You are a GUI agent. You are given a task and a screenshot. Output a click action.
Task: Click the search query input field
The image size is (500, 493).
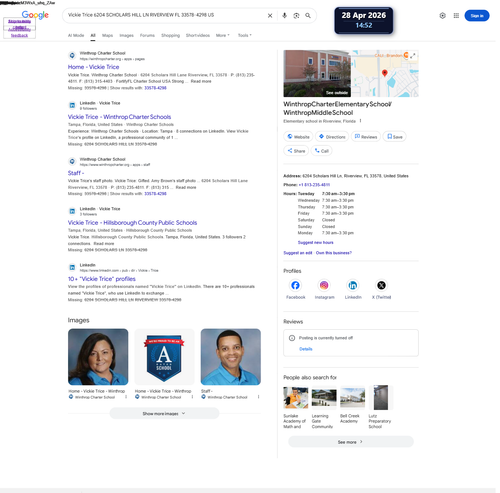coord(165,15)
